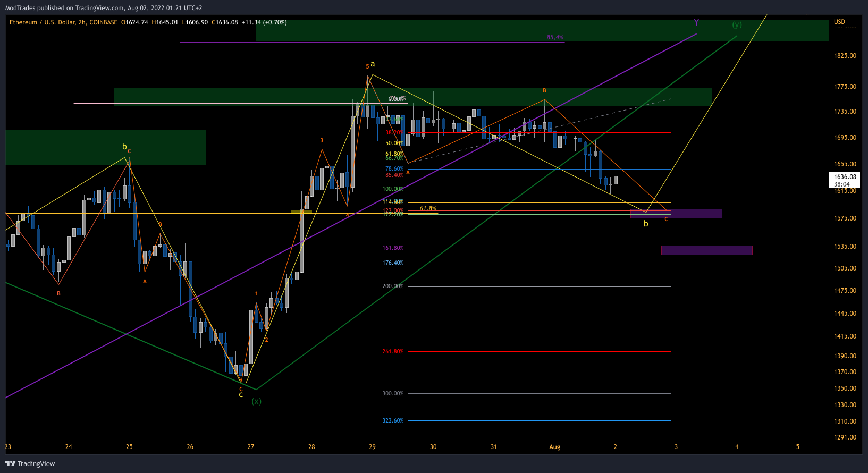Click the 1775.00 price axis label
This screenshot has width=868, height=473.
845,87
